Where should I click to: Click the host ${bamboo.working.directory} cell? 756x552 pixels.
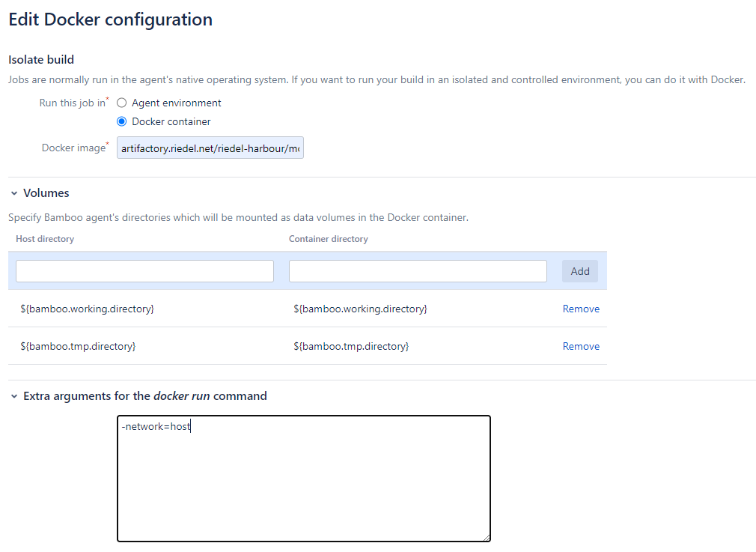(x=88, y=309)
